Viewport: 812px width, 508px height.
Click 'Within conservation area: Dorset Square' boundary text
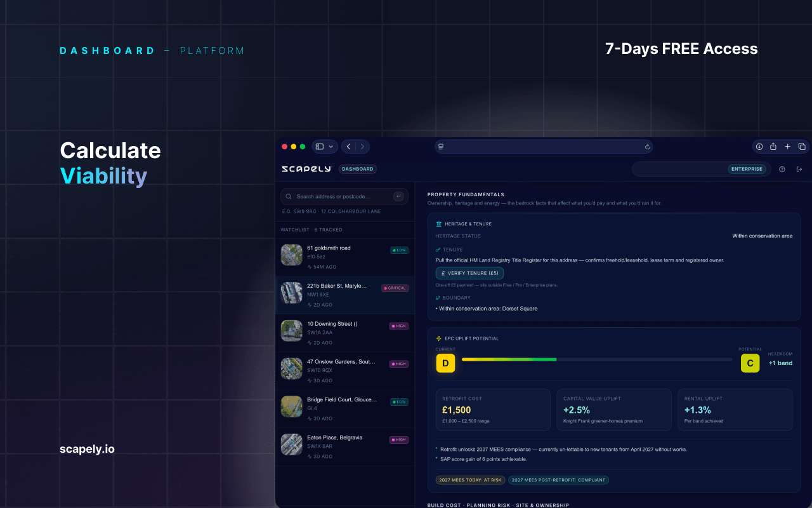click(x=487, y=309)
